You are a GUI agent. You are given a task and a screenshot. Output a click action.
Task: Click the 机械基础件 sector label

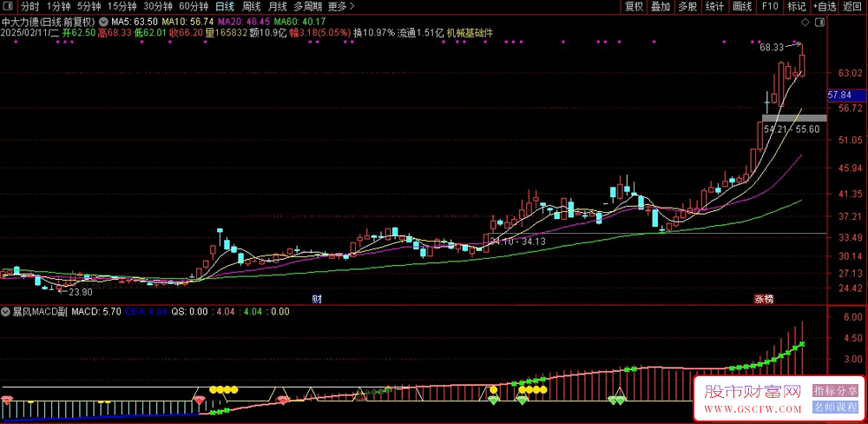click(470, 33)
